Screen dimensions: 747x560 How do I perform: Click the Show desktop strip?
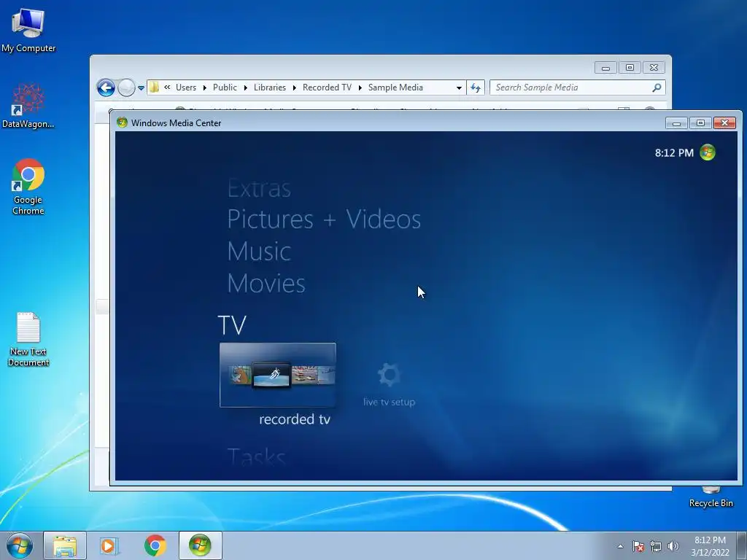click(x=742, y=545)
